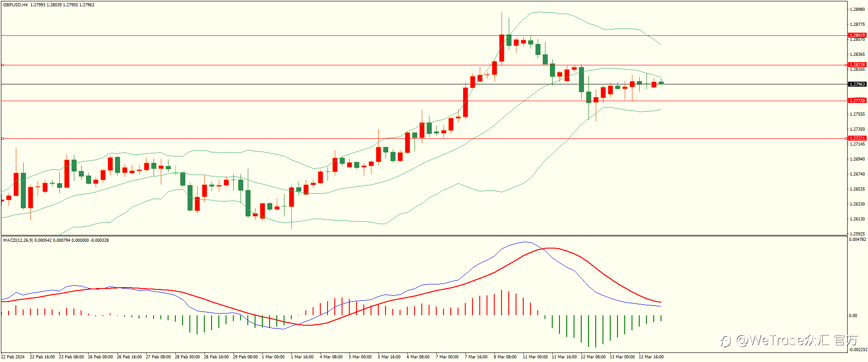Click the 6 Mar 08:00 time label
The width and height of the screenshot is (868, 362).
coord(418,357)
